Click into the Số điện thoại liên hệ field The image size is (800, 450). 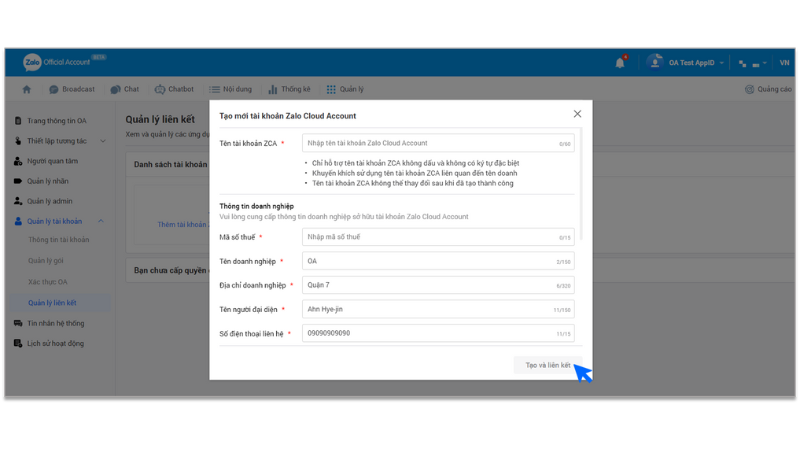pyautogui.click(x=438, y=333)
